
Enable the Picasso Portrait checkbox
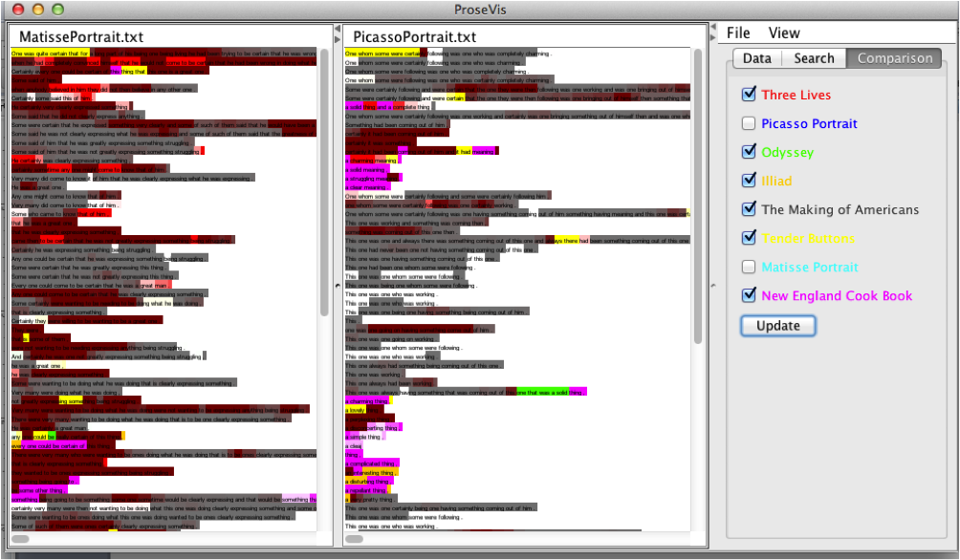coord(748,123)
